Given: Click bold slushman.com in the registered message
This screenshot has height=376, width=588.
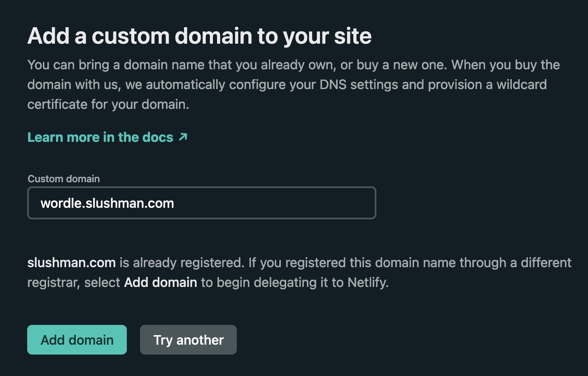Looking at the screenshot, I should click(71, 263).
